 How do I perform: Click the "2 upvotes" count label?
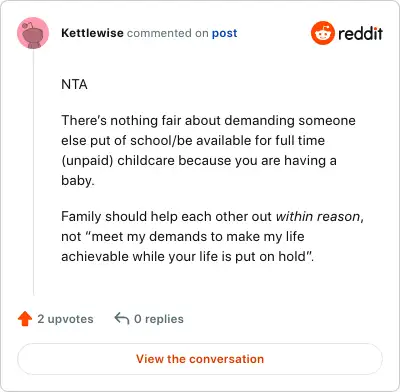tap(65, 319)
